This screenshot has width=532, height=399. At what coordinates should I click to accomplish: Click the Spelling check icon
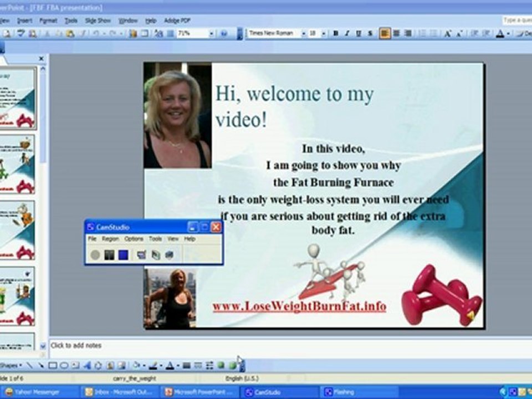click(21, 33)
